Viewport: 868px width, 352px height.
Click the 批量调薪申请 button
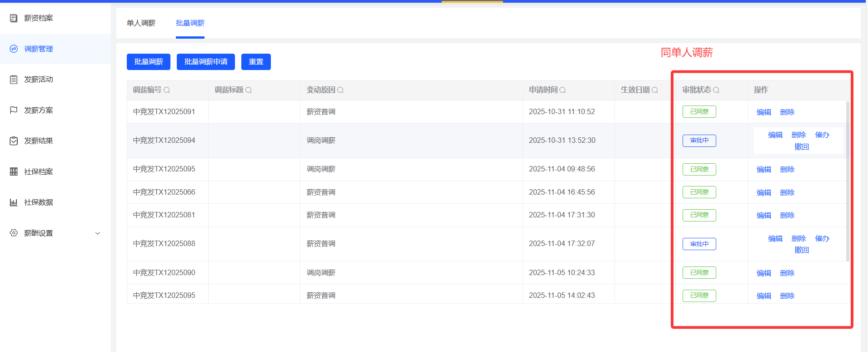[x=206, y=62]
